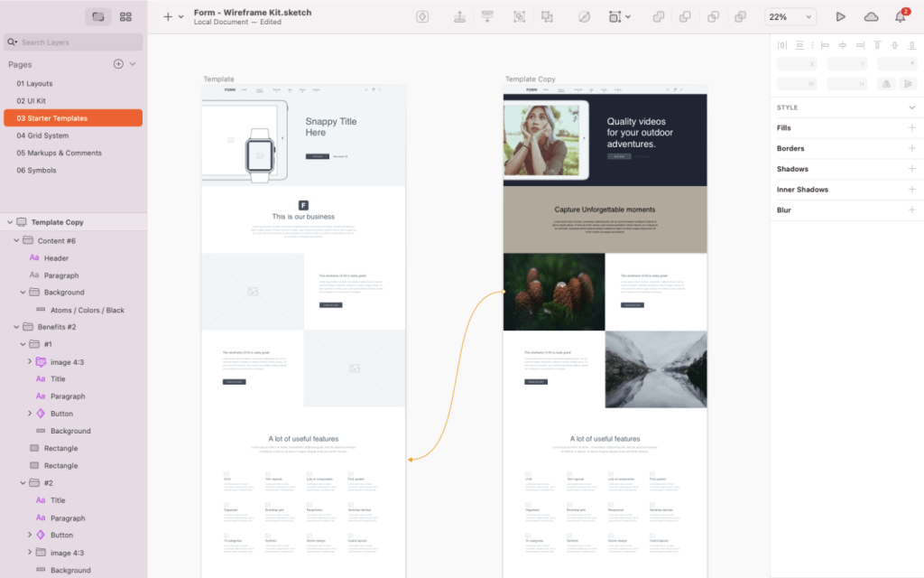Apply the Subtract boolean operation
The width and height of the screenshot is (924, 578).
[x=685, y=16]
